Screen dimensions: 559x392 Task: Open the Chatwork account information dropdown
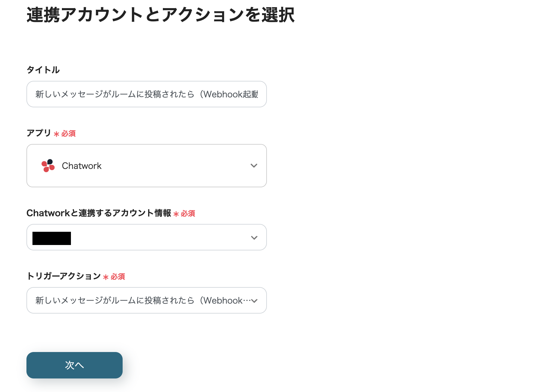click(146, 237)
